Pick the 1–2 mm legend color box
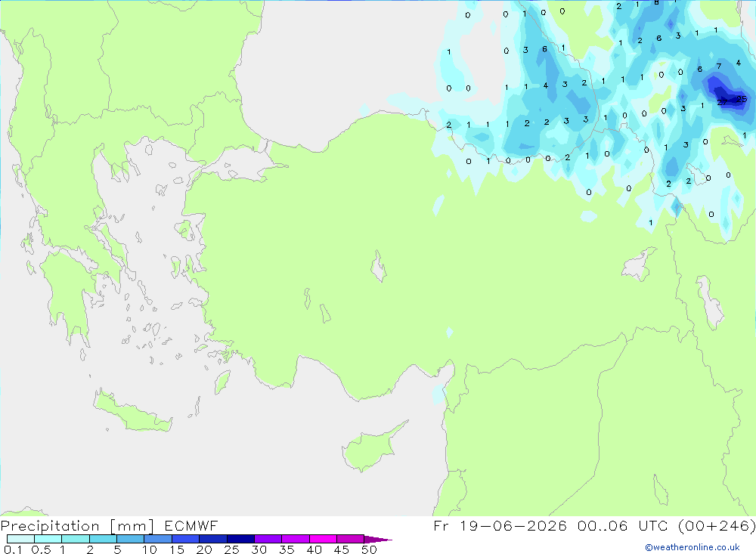 76,539
